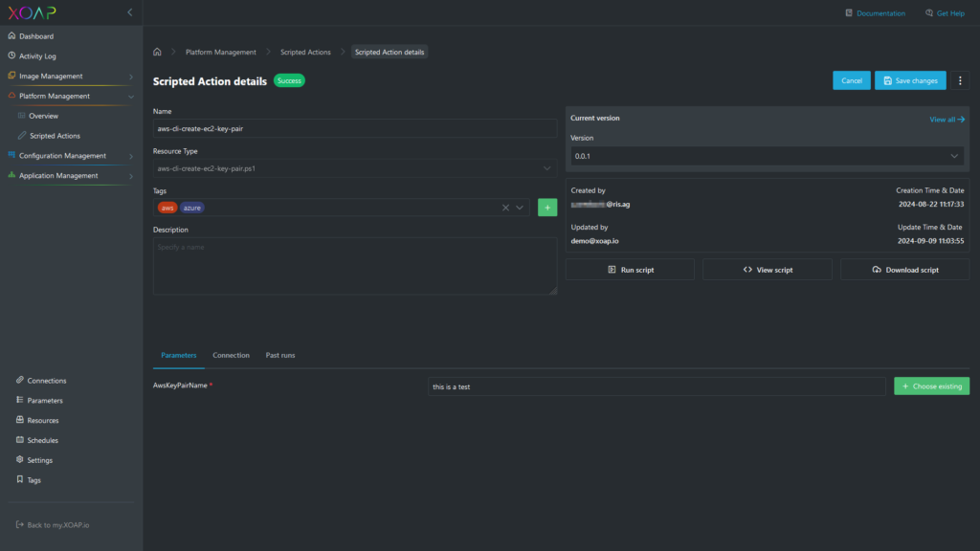The width and height of the screenshot is (980, 551).
Task: Switch to the Connection tab
Action: [x=232, y=355]
